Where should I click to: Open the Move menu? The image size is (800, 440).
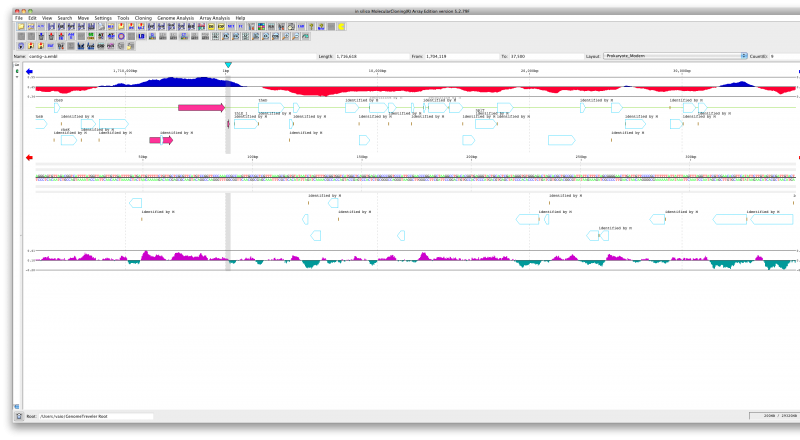tap(83, 18)
